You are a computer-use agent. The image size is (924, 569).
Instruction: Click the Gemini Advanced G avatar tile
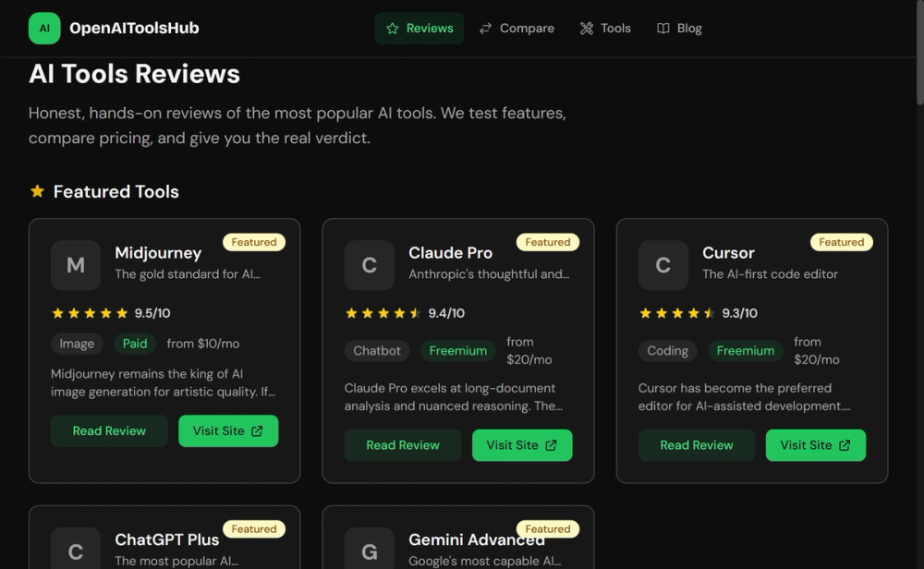tap(369, 549)
